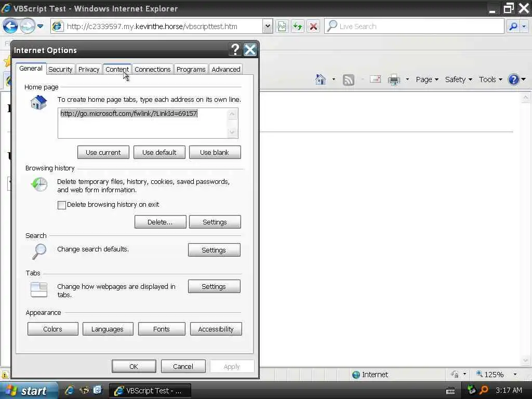Viewport: 532px width, 399px height.
Task: Click the Internet Options help question mark
Action: click(x=235, y=50)
